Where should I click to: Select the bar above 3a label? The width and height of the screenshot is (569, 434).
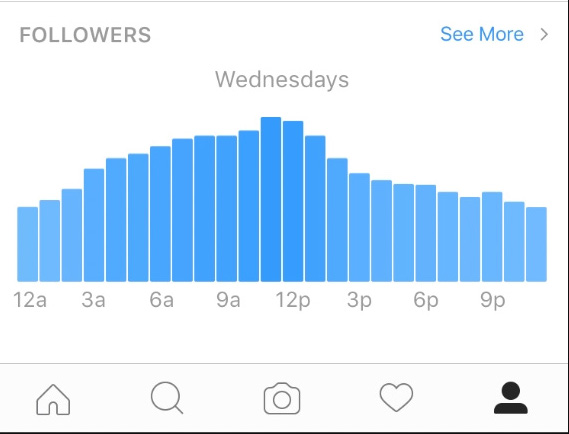point(94,225)
